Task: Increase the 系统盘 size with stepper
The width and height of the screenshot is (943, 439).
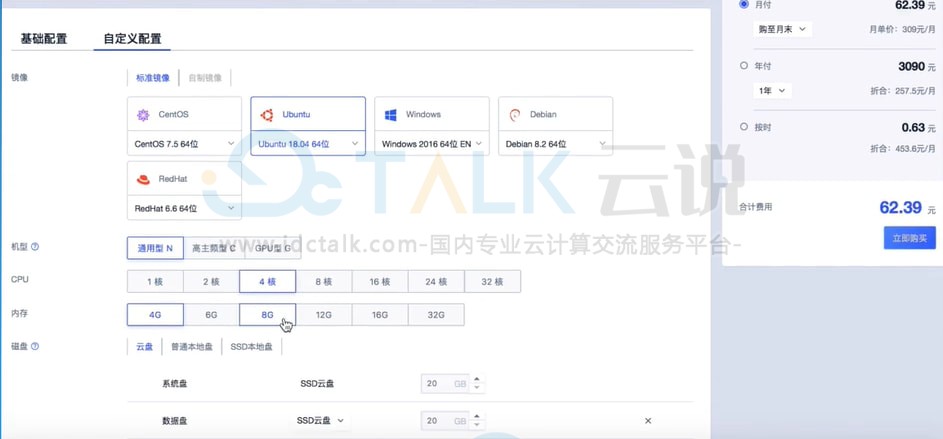Action: 477,380
